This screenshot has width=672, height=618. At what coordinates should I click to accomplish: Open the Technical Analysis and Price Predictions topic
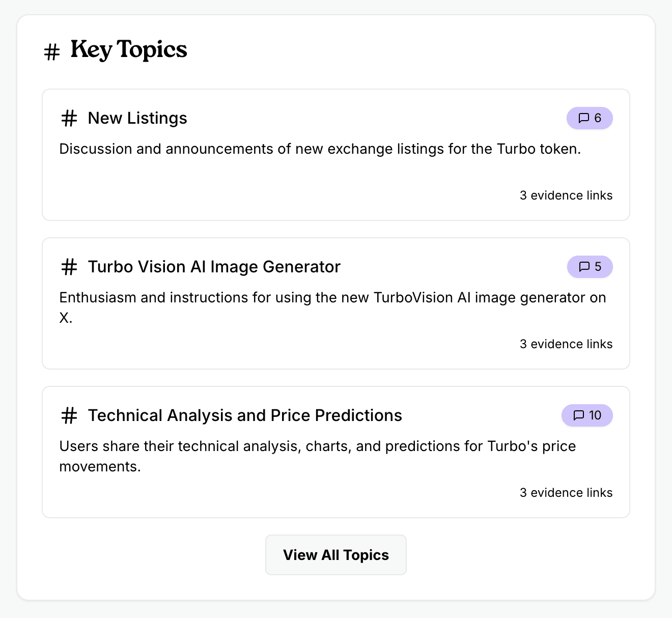click(336, 451)
